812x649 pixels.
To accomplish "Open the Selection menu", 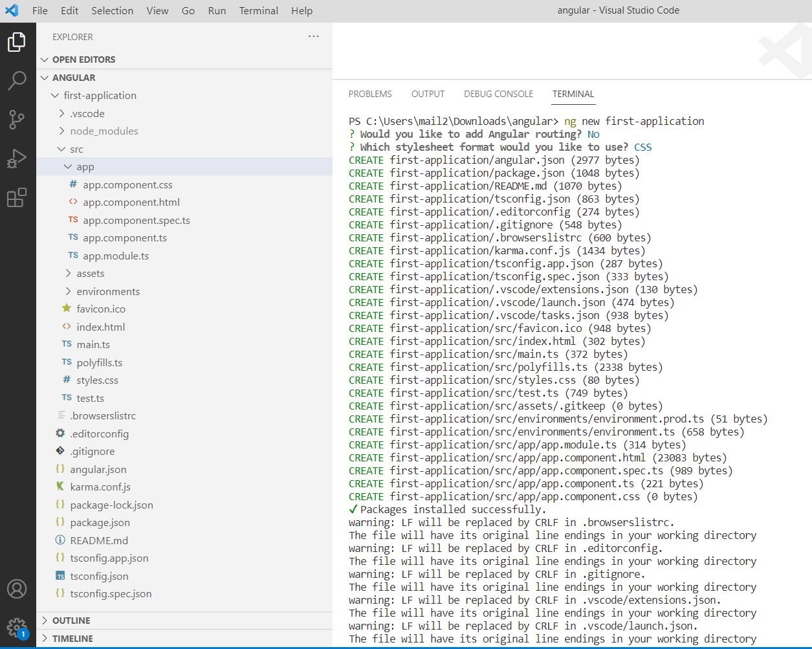I will (x=112, y=10).
